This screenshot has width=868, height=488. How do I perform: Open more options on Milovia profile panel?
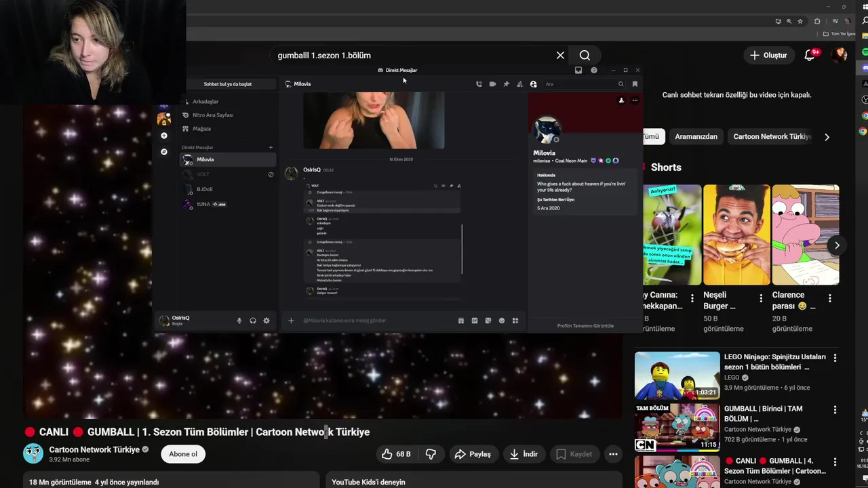pyautogui.click(x=635, y=100)
